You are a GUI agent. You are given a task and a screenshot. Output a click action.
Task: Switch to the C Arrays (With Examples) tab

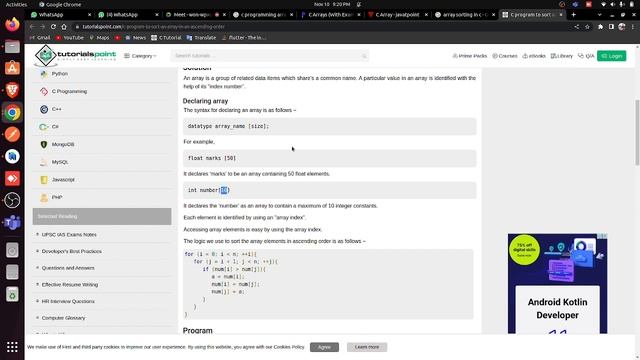coord(330,15)
